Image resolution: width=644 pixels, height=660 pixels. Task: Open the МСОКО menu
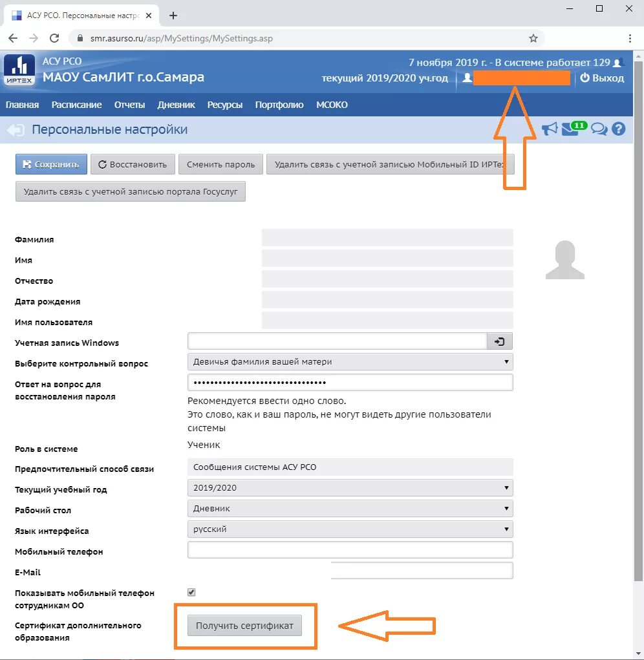click(332, 105)
